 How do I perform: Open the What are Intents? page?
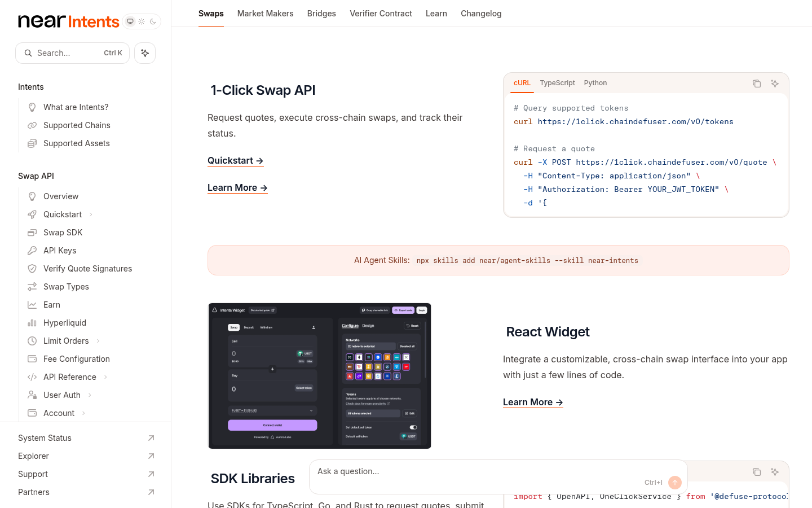point(76,107)
